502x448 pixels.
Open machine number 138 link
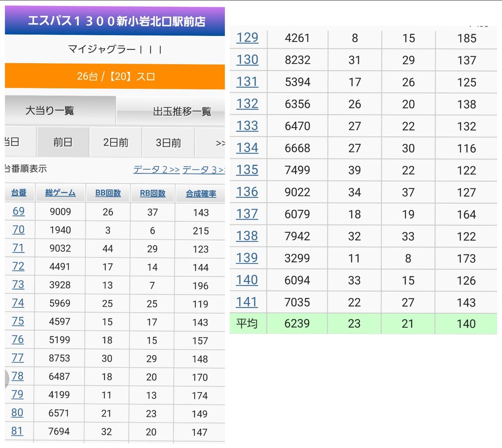click(247, 236)
